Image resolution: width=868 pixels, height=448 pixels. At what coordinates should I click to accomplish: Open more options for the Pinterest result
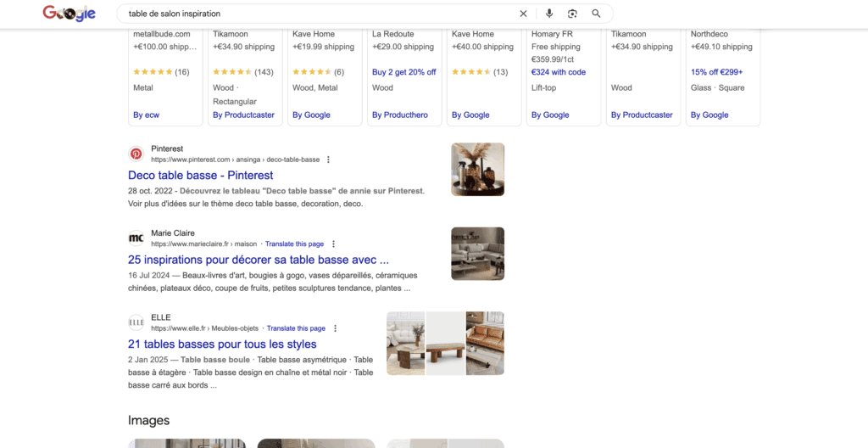pos(328,160)
